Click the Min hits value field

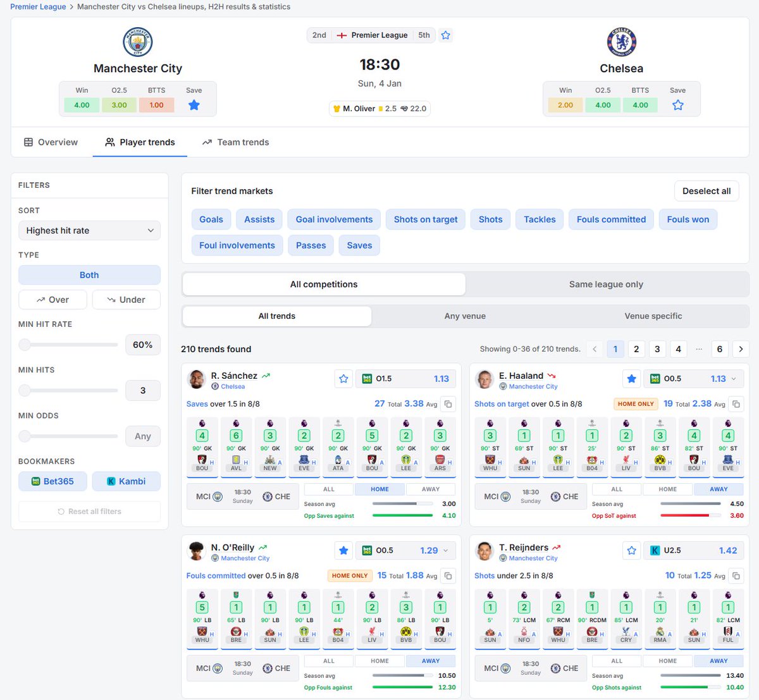coord(142,391)
